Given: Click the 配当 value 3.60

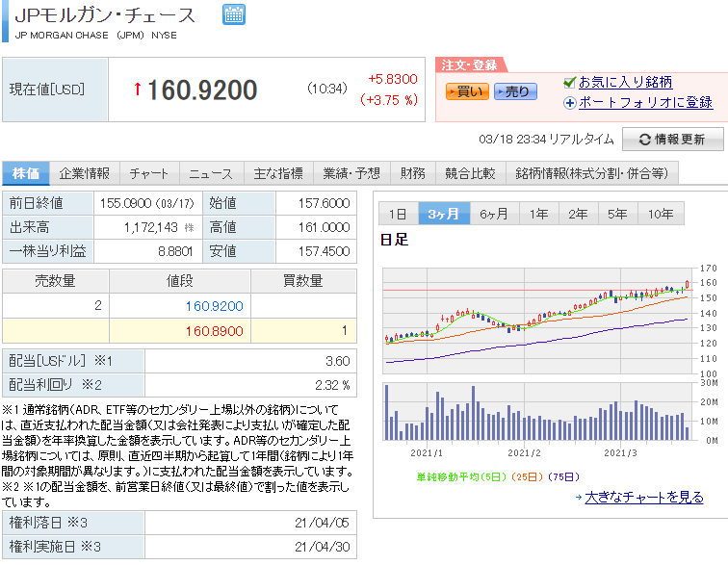Looking at the screenshot, I should click(338, 361).
